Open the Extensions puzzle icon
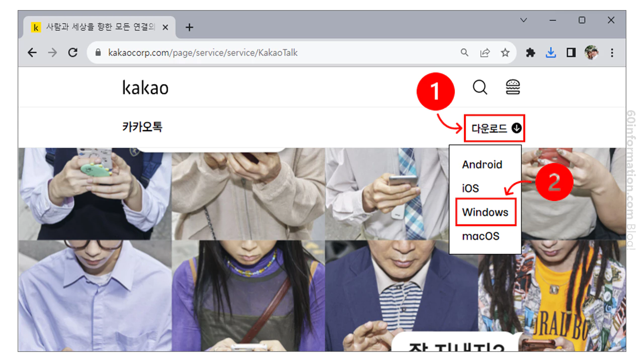644x362 pixels. (x=530, y=53)
